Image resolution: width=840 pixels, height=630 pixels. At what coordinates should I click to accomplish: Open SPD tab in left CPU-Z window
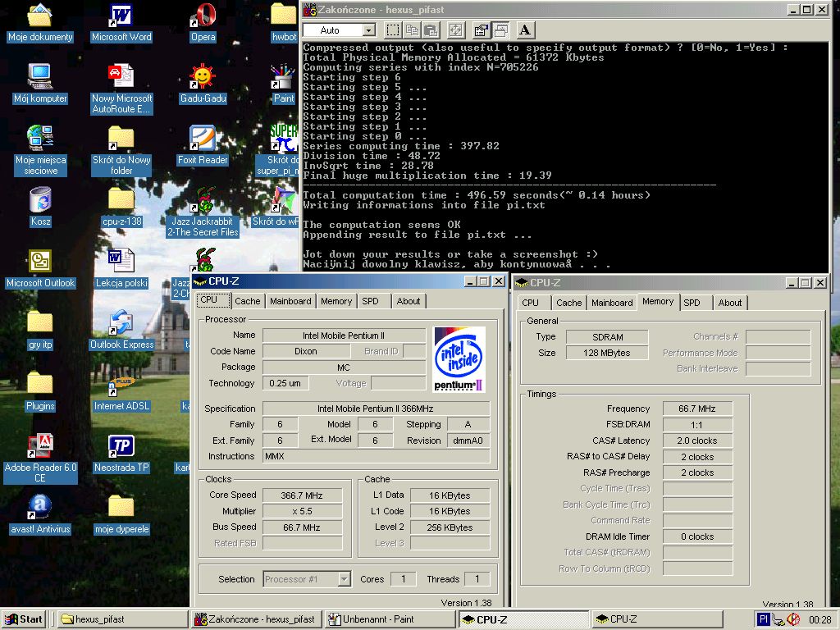[370, 301]
